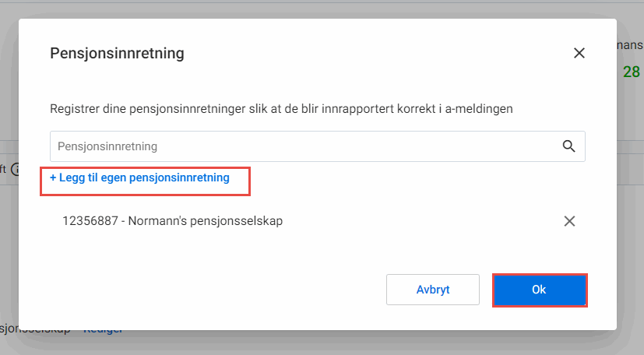Click the plus sign before 'Legg til egen'
Image resolution: width=644 pixels, height=355 pixels.
(x=53, y=177)
